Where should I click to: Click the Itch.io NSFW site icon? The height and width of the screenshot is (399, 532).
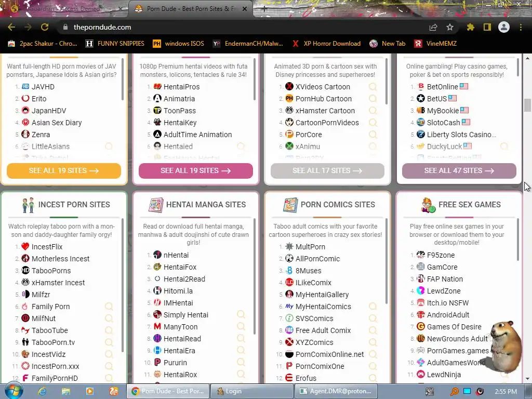click(x=421, y=303)
